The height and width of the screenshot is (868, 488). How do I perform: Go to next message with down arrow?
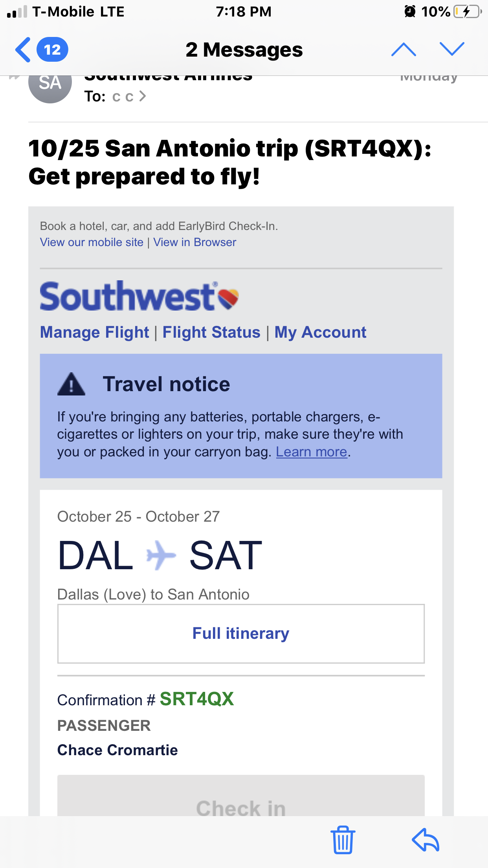tap(452, 50)
